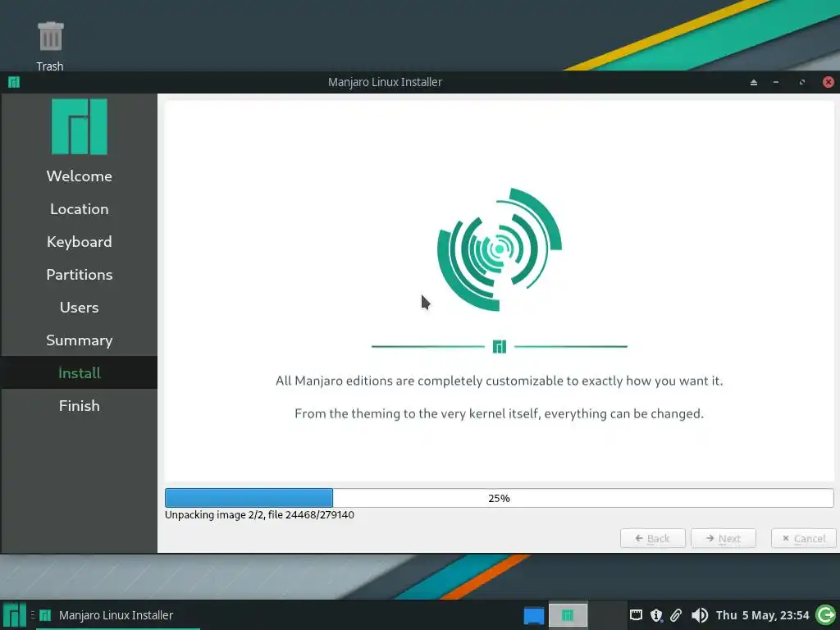Viewport: 840px width, 630px height.
Task: Select the Manjaro Linux Installer taskbar entry
Action: (118, 615)
